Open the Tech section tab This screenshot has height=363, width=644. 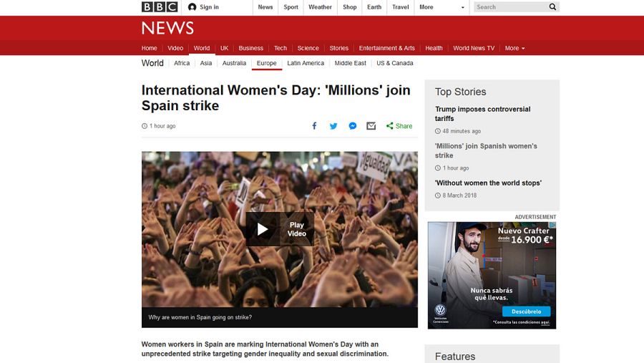(280, 48)
